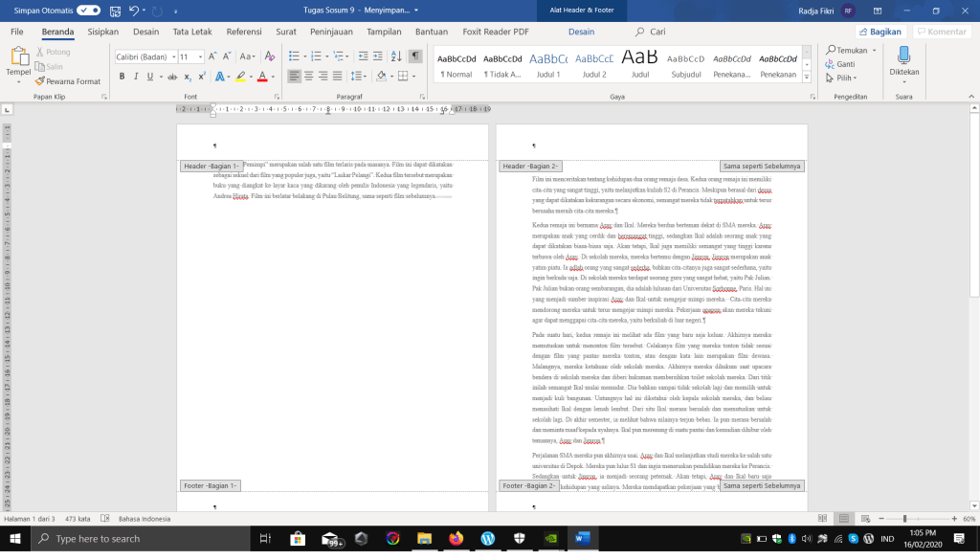Click the sort A-Z icon

(x=398, y=56)
